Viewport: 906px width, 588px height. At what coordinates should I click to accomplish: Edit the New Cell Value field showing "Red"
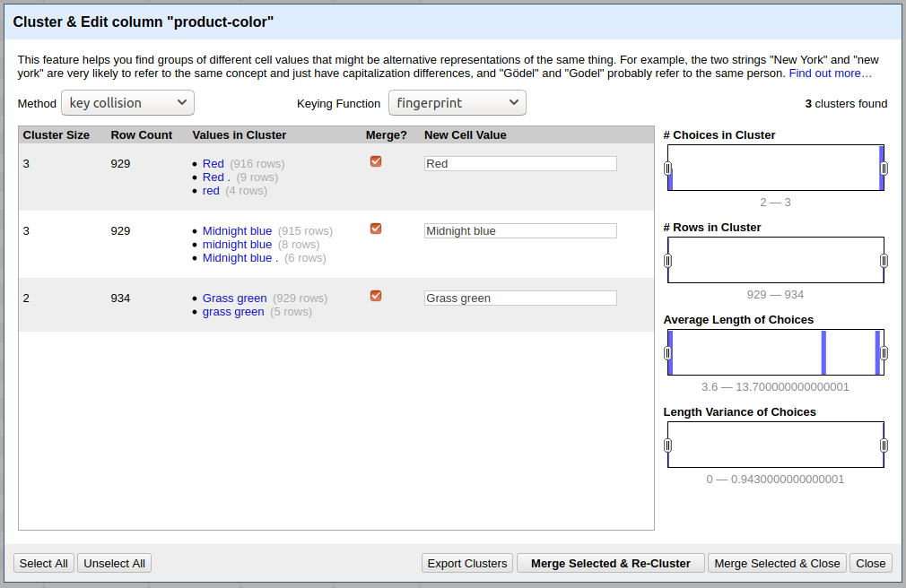pyautogui.click(x=520, y=163)
